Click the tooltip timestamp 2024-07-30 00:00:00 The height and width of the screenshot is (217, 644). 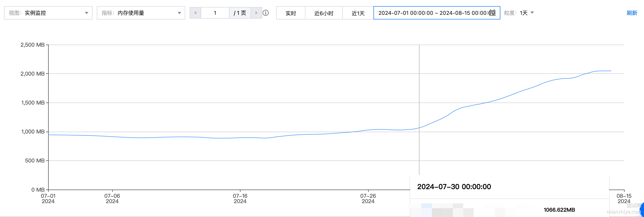[454, 187]
